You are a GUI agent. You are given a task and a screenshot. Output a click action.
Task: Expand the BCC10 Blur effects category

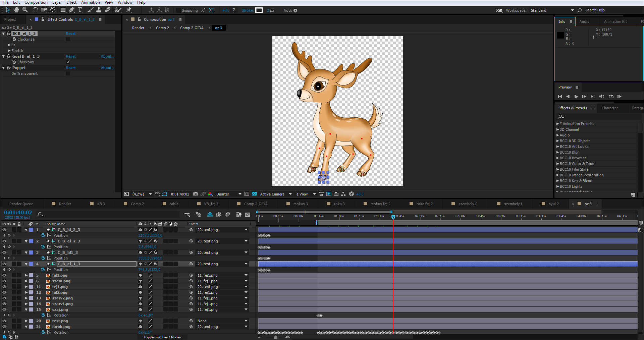tap(558, 152)
